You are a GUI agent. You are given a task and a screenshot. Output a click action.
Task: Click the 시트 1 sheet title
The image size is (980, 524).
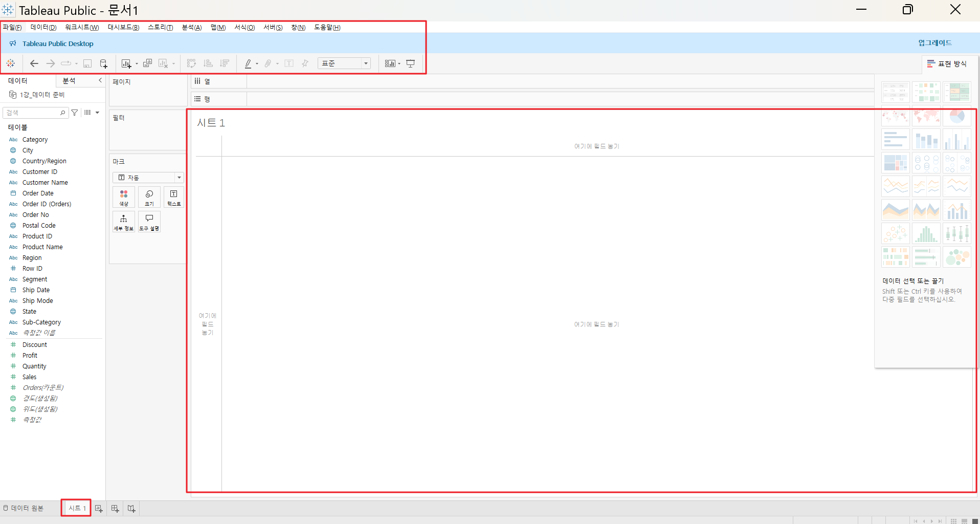click(211, 123)
